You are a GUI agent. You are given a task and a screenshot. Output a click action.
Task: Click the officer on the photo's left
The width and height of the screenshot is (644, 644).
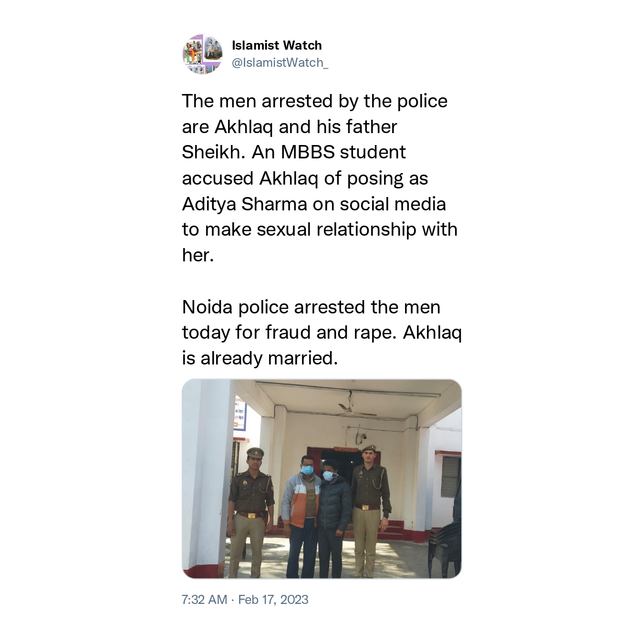tap(251, 512)
